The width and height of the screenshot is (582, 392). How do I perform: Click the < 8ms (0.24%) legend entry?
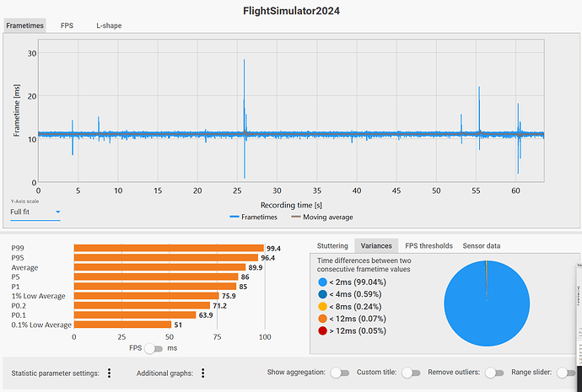coord(349,307)
